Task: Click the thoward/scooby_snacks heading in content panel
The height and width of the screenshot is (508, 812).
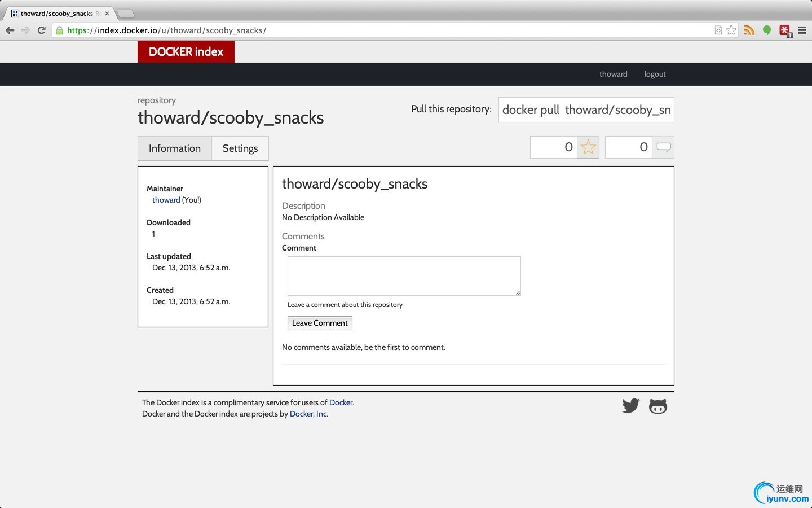Action: (x=355, y=184)
